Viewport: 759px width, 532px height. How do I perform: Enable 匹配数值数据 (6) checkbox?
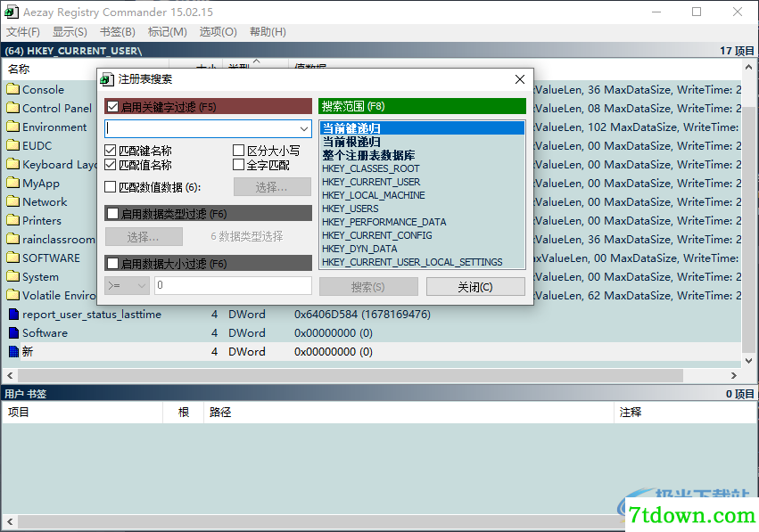pyautogui.click(x=111, y=186)
